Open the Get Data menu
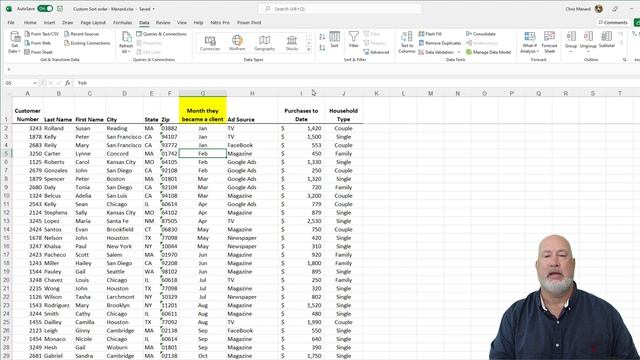640x360 pixels. [x=14, y=42]
